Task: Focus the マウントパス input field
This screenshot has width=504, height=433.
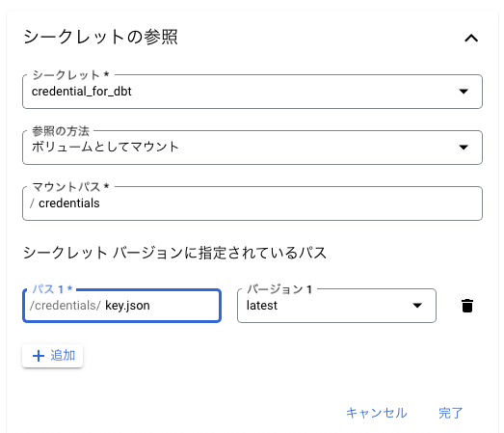Action: (252, 203)
